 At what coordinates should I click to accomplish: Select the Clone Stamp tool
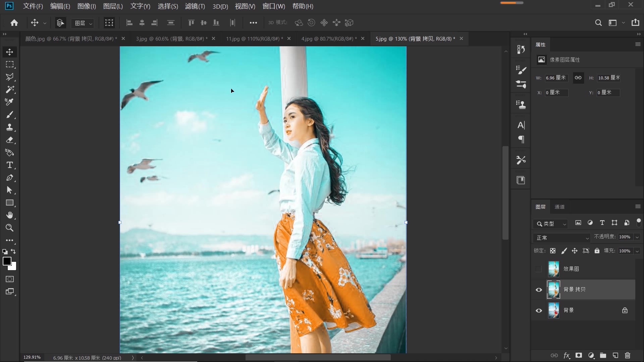[10, 127]
